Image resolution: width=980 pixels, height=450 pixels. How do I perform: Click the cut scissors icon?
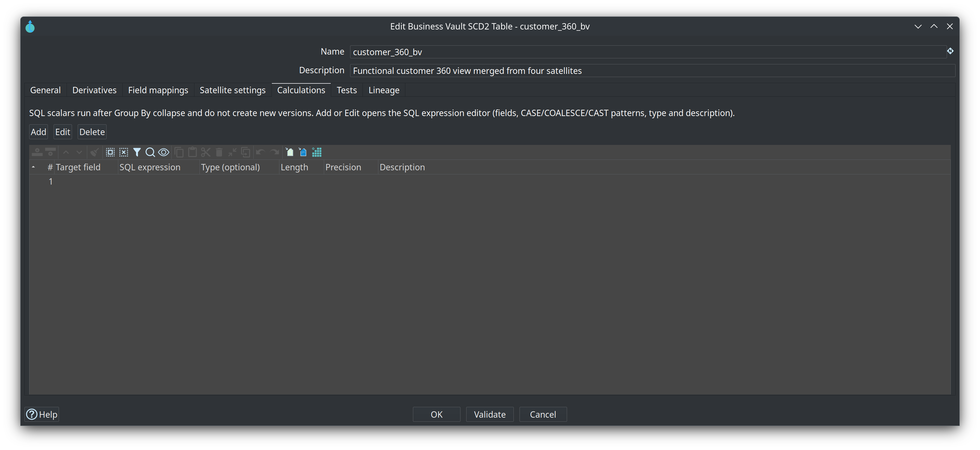pyautogui.click(x=206, y=153)
